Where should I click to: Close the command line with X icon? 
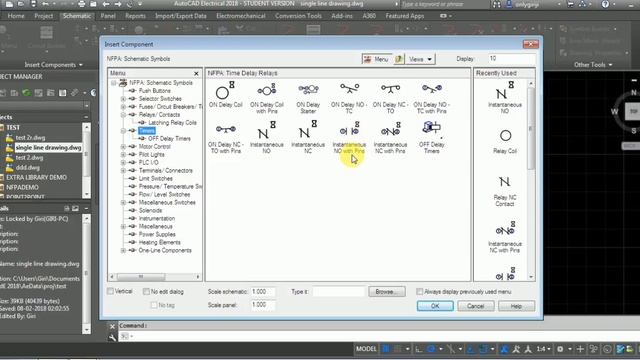[112, 326]
